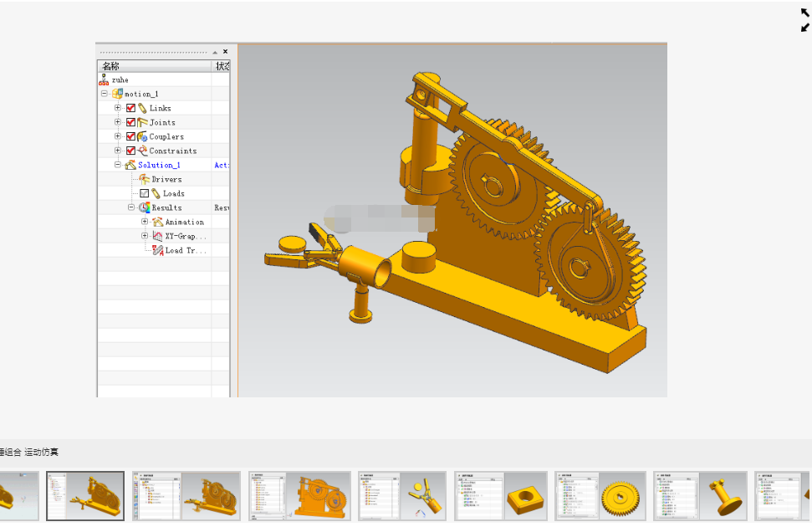Expand the Animation node

145,222
